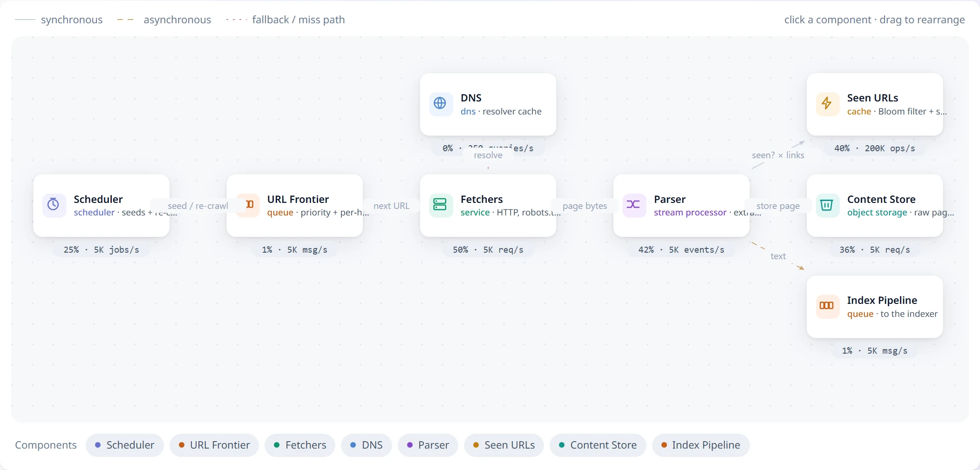Click the 'queue · to the indexer' subtitle
This screenshot has height=470, width=980.
892,314
